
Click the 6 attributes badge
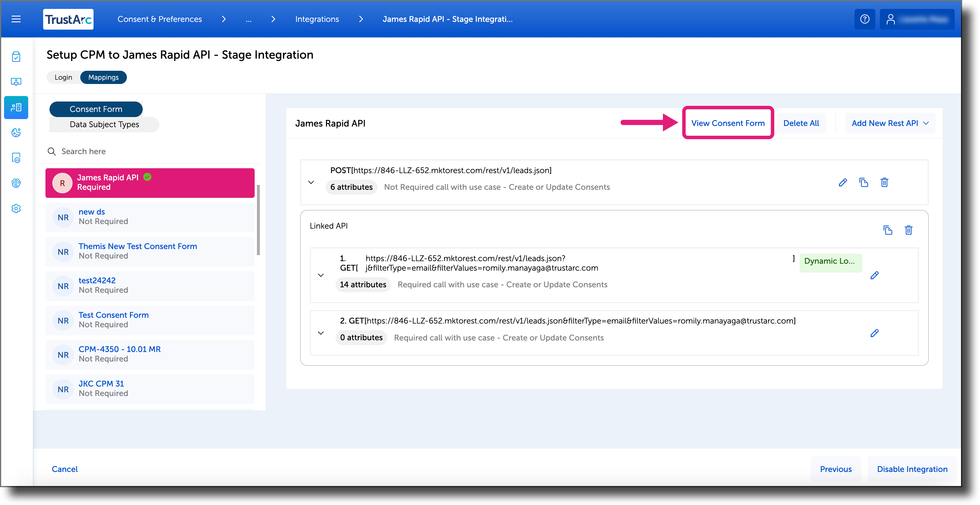click(351, 187)
